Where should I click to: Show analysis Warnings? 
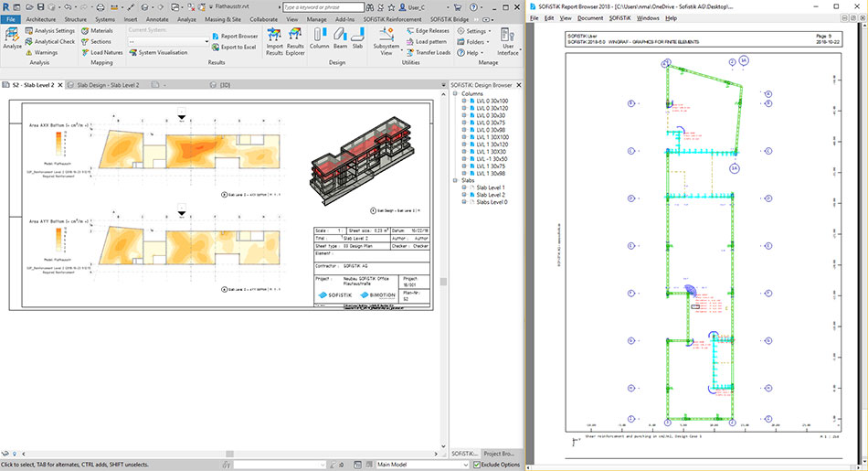[x=42, y=53]
